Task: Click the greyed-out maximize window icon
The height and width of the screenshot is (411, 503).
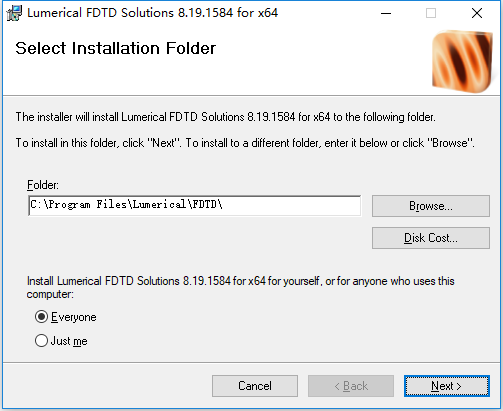Action: click(x=431, y=13)
